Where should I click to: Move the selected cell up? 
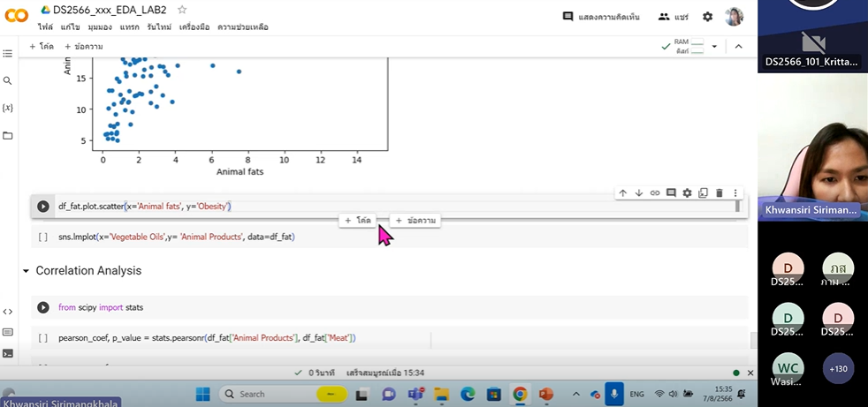pos(622,192)
